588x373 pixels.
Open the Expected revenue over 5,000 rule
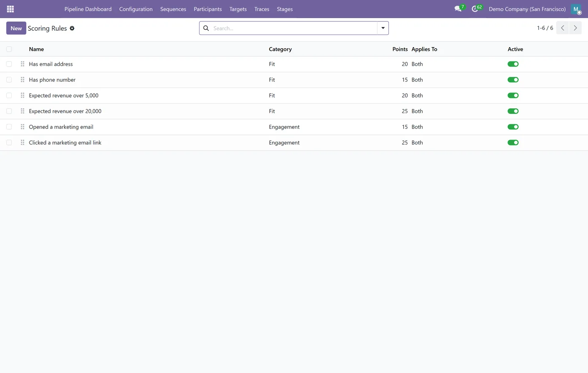64,95
